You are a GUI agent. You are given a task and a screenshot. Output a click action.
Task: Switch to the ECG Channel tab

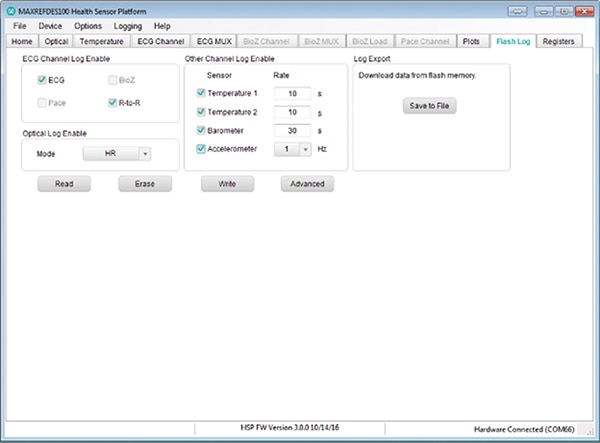pyautogui.click(x=159, y=42)
